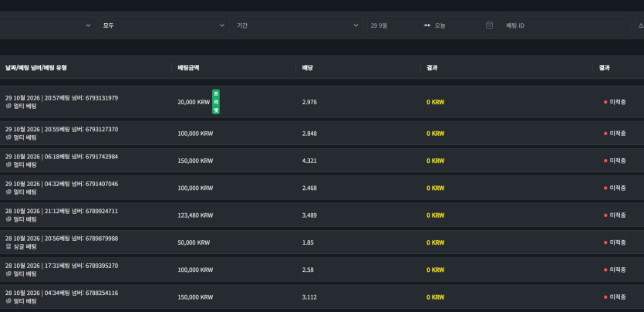
Task: Click bet number 6789395270 row text
Action: tap(62, 266)
